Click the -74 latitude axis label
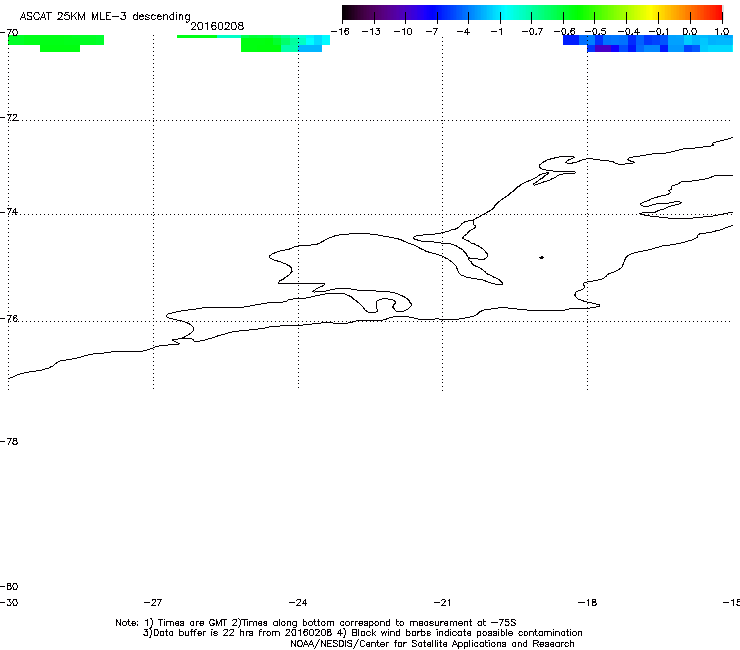The width and height of the screenshot is (740, 650). 9,212
